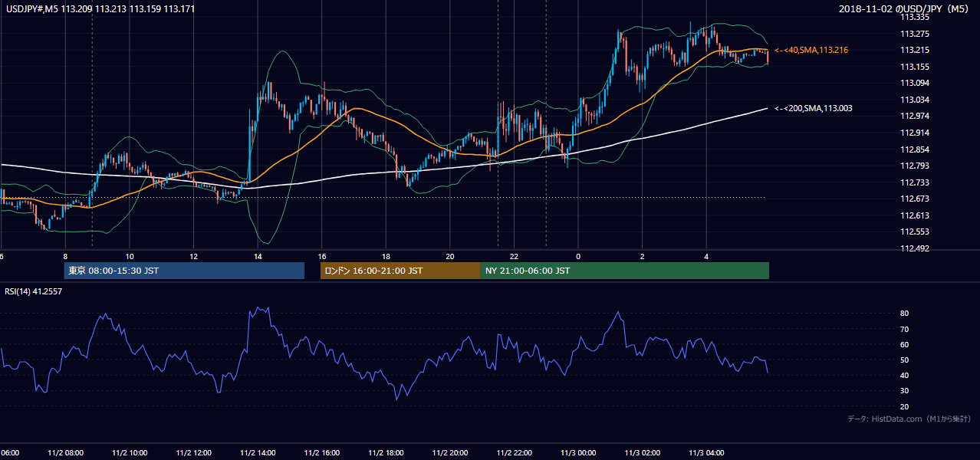980x460 pixels.
Task: Click the 11/3 04:00 bottom time label
Action: (x=706, y=452)
